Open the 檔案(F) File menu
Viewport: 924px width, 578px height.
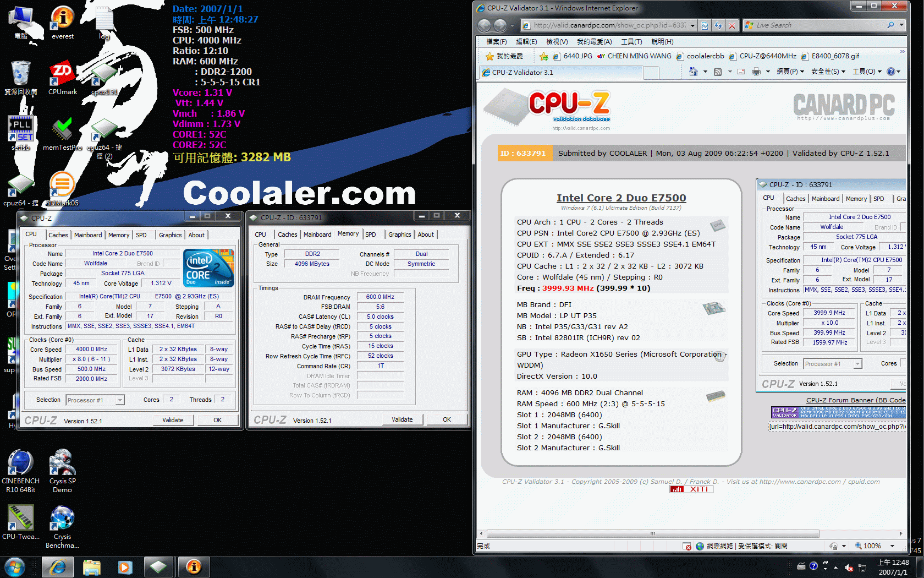pyautogui.click(x=496, y=42)
